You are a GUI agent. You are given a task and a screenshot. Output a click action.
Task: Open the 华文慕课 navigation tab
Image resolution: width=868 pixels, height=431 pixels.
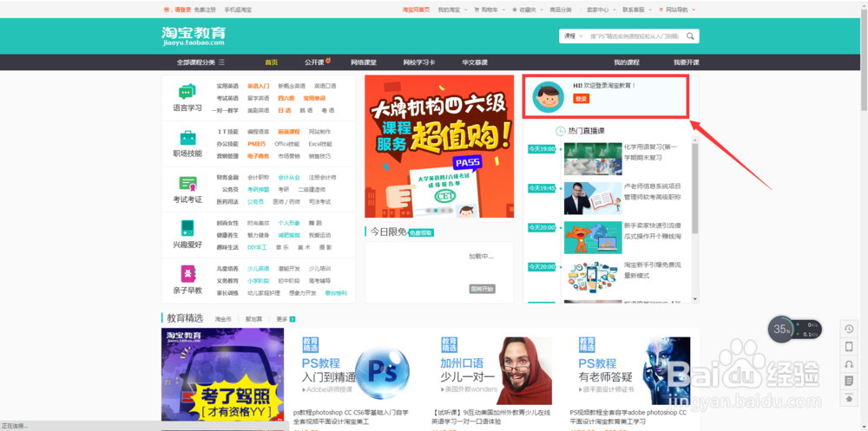(475, 62)
